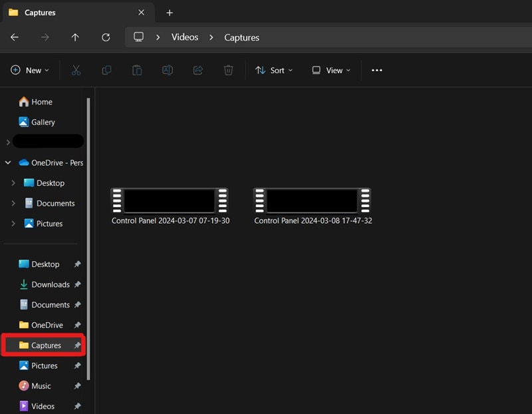Click the Up arrow to go to Videos
The height and width of the screenshot is (414, 532).
tap(75, 37)
